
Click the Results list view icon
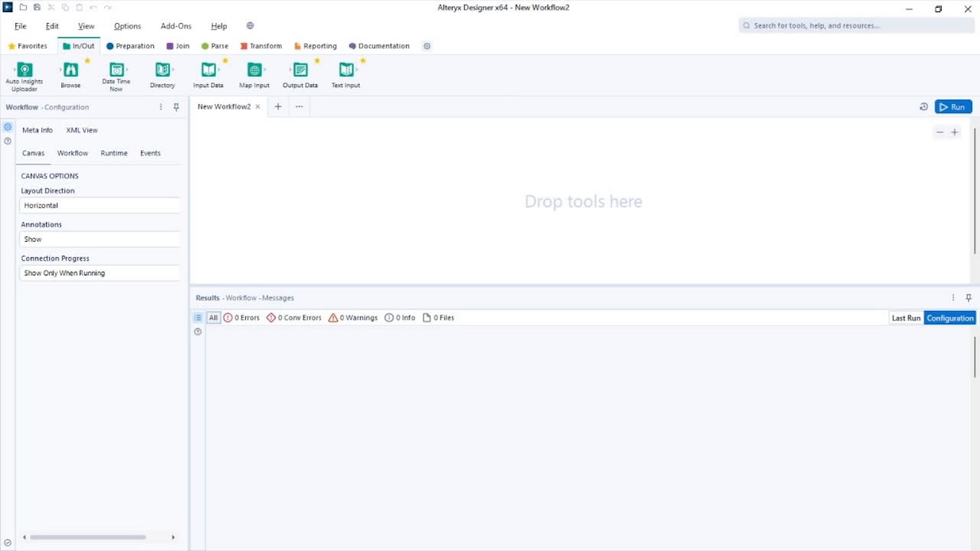point(198,318)
